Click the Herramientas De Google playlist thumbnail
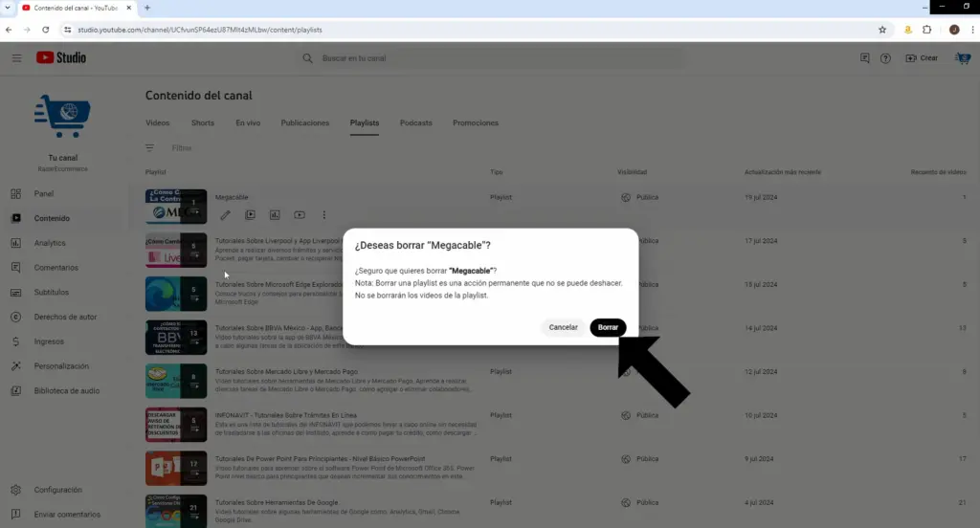The height and width of the screenshot is (528, 980). tap(176, 511)
